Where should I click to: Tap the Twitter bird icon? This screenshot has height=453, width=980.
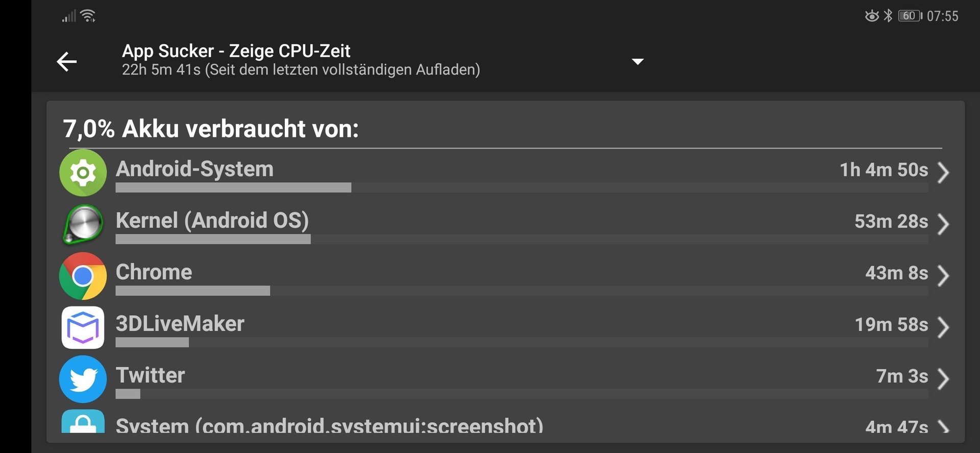pyautogui.click(x=83, y=379)
